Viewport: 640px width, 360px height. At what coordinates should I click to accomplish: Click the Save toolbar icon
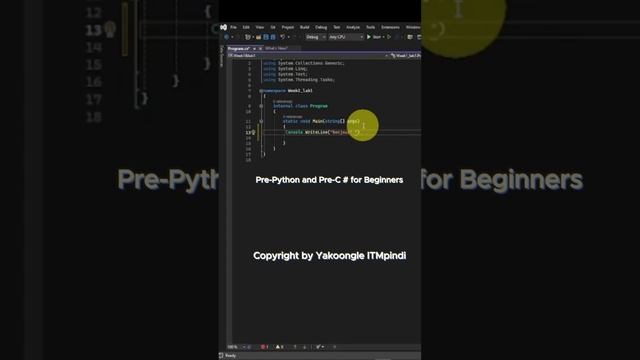(x=266, y=37)
